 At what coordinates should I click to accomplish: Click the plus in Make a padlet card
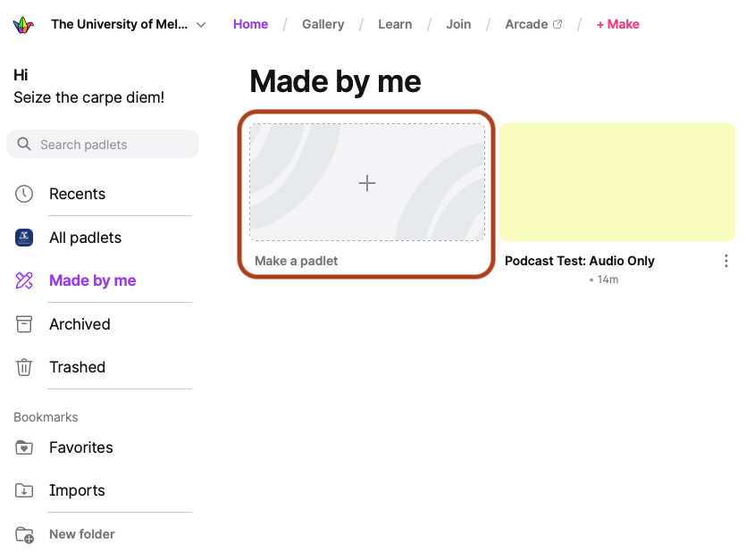tap(367, 183)
